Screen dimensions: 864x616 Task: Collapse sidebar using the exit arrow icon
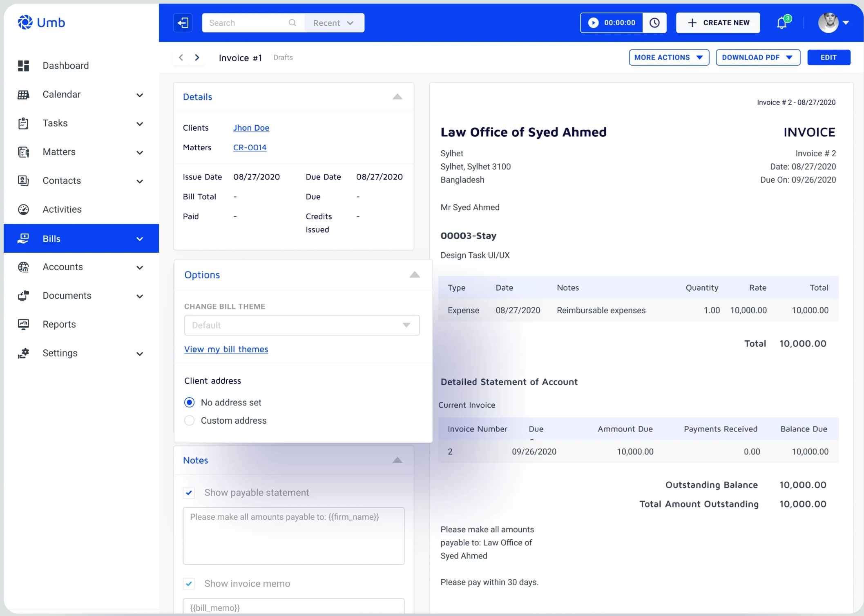click(183, 23)
